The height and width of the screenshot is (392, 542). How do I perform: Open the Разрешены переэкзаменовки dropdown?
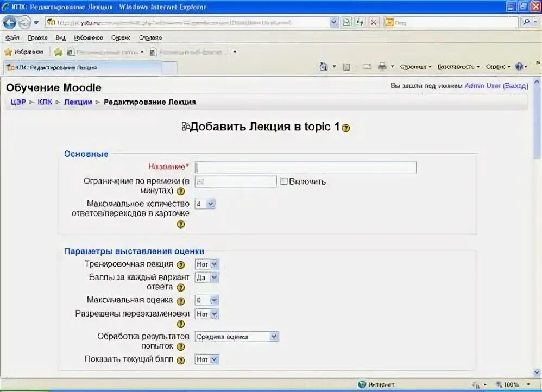point(207,314)
